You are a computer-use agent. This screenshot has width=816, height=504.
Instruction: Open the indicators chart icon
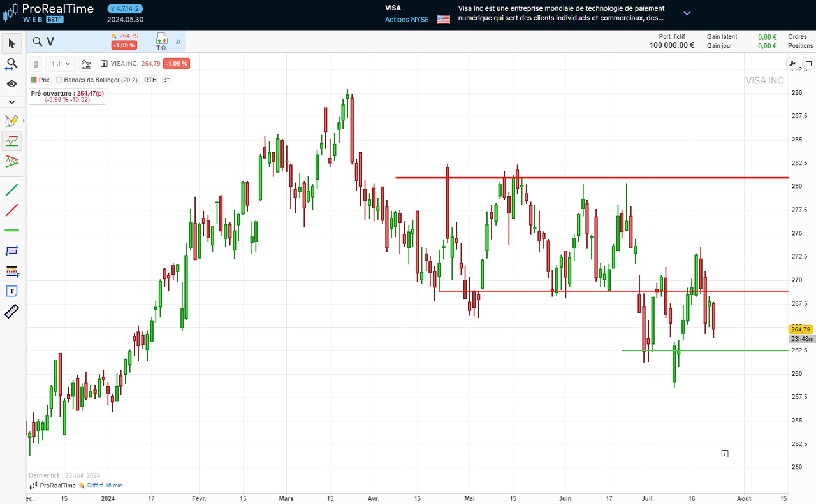(87, 64)
